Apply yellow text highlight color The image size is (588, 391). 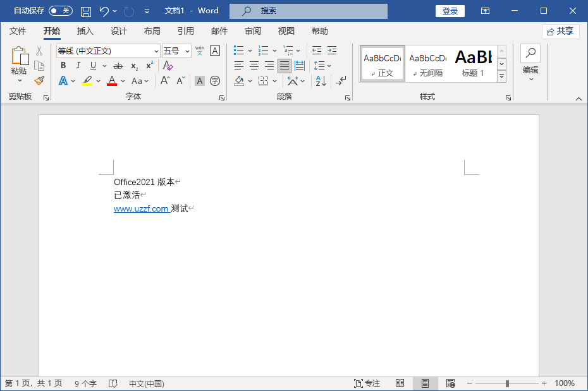click(x=87, y=81)
